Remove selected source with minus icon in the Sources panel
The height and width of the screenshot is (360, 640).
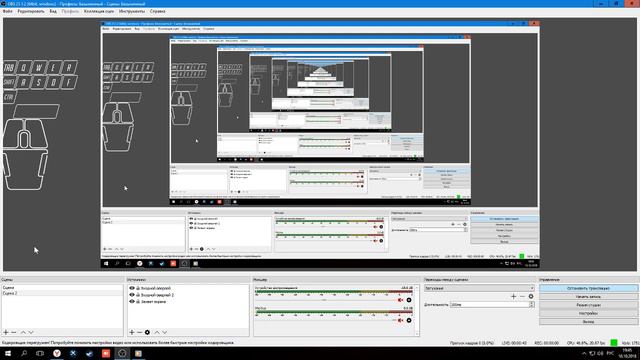tap(140, 332)
